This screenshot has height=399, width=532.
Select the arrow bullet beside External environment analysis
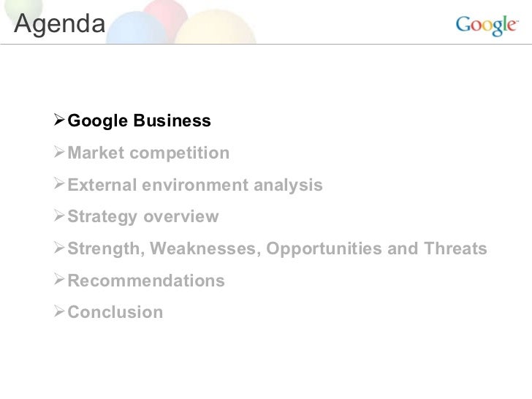point(59,184)
